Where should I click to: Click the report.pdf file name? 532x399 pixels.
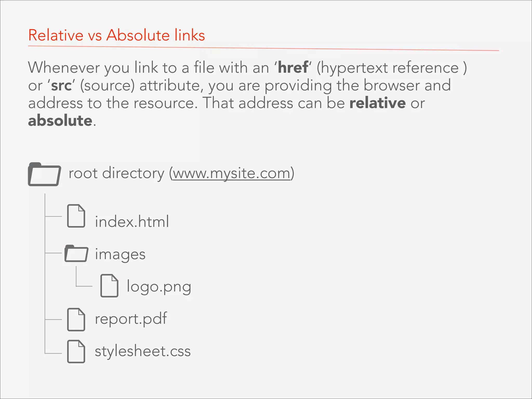click(131, 318)
